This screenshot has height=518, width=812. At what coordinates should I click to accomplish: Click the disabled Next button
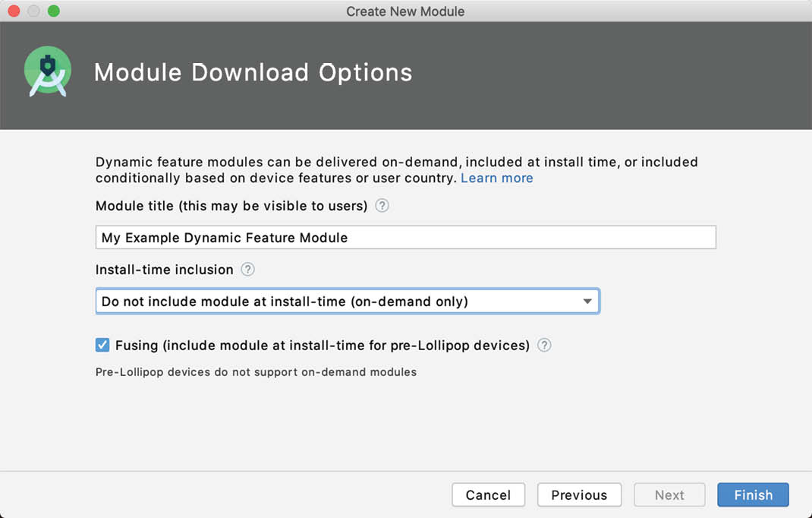point(669,495)
